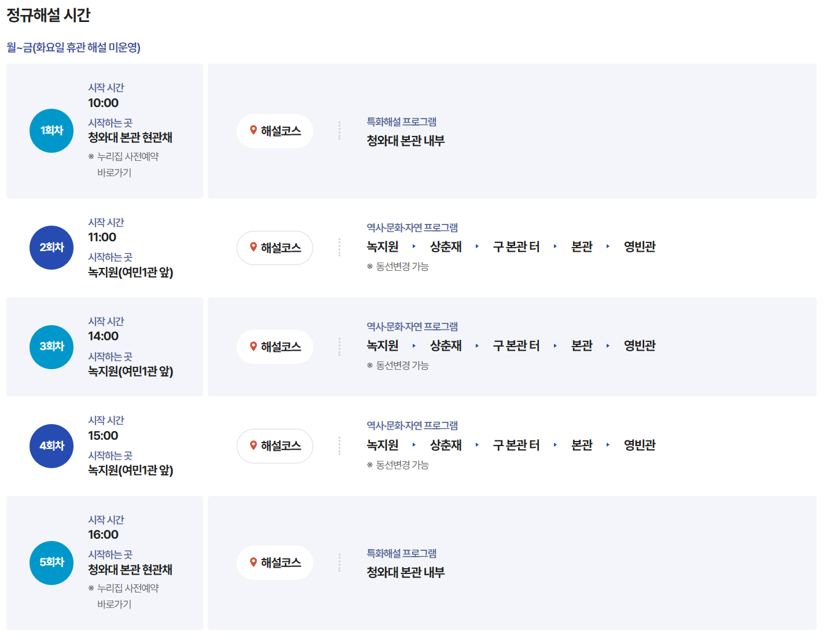Screen dimensions: 826x644
Task: Click the 해설코스 button in the 15:00 row
Action: [275, 446]
